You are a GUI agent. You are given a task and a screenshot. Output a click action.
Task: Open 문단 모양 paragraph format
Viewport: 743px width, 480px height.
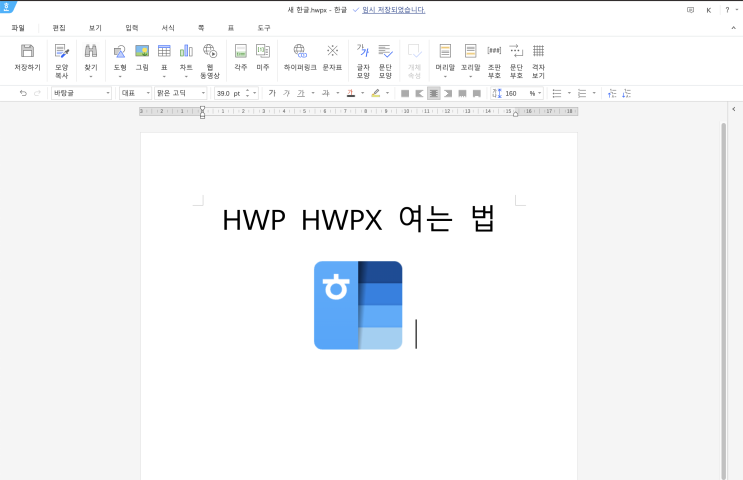385,61
